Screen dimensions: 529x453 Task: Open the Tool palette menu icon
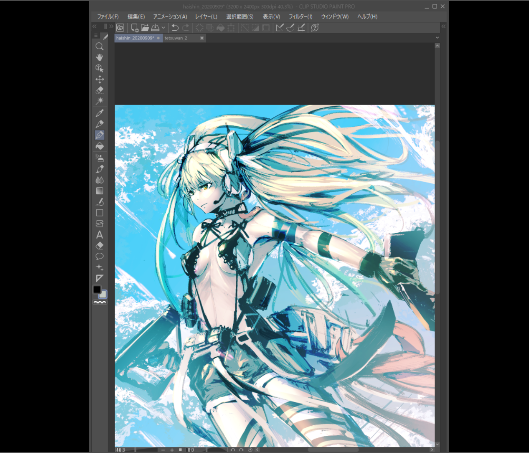96,35
